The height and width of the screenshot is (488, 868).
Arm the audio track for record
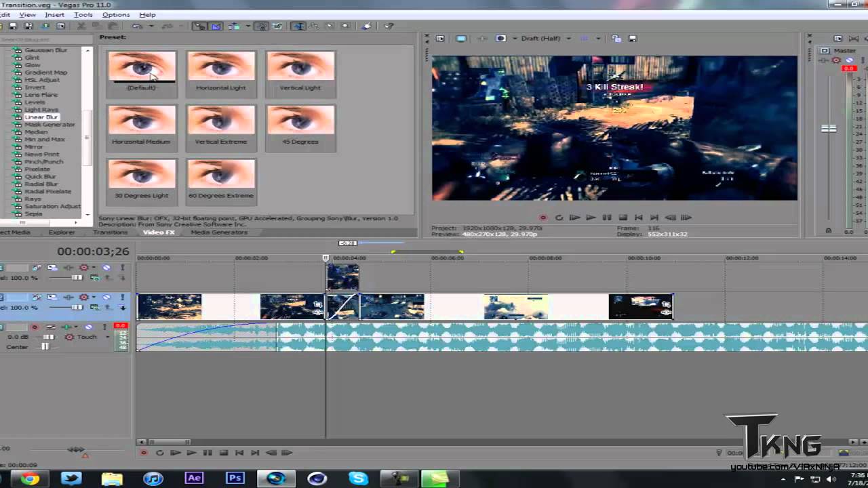tap(35, 327)
